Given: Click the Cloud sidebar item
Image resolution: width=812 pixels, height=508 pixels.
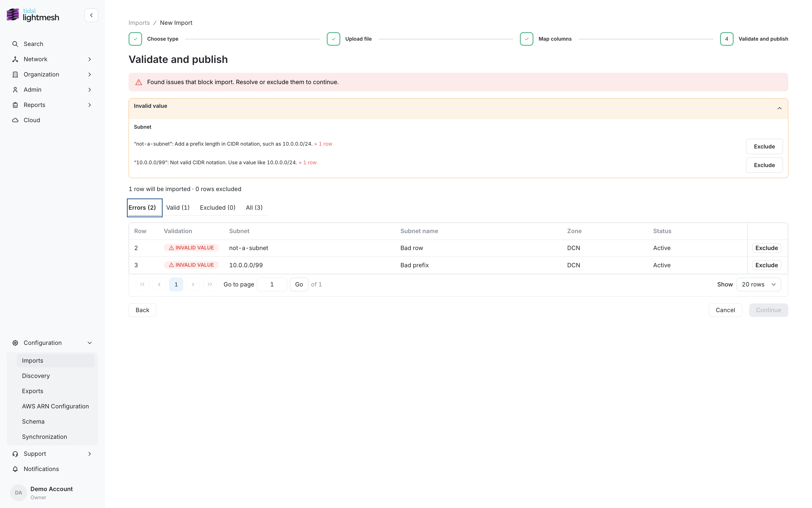Looking at the screenshot, I should (x=52, y=120).
